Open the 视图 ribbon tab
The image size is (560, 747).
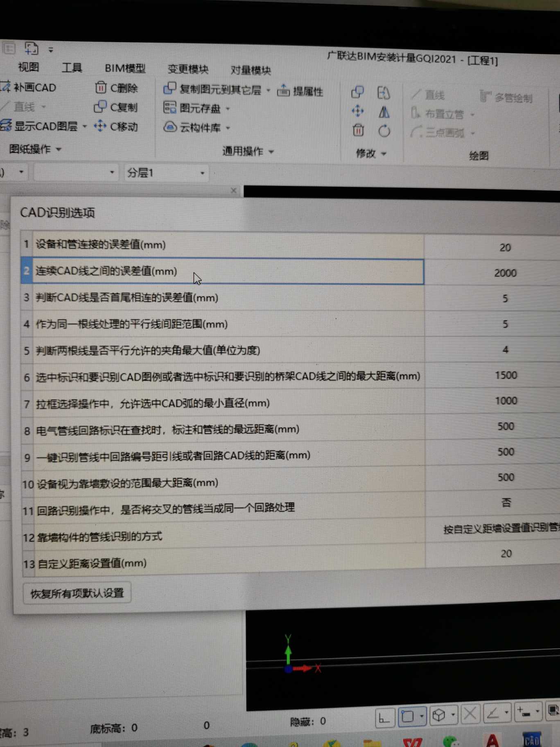pos(29,67)
